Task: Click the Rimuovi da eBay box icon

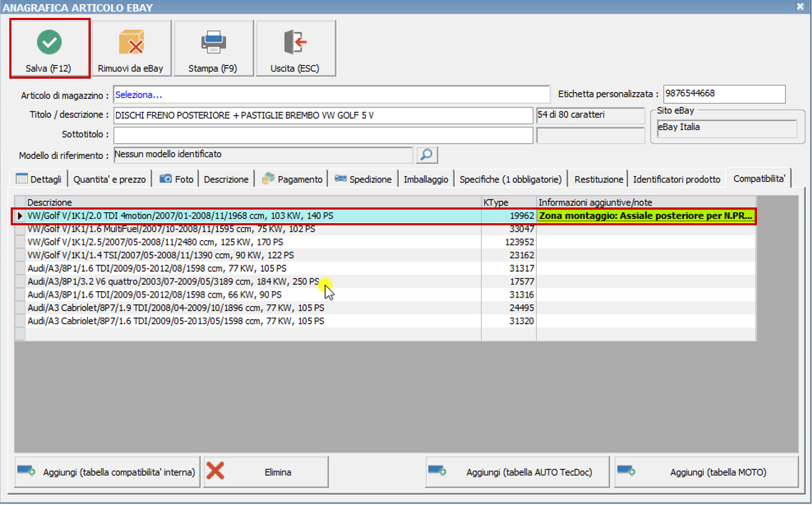Action: coord(131,42)
